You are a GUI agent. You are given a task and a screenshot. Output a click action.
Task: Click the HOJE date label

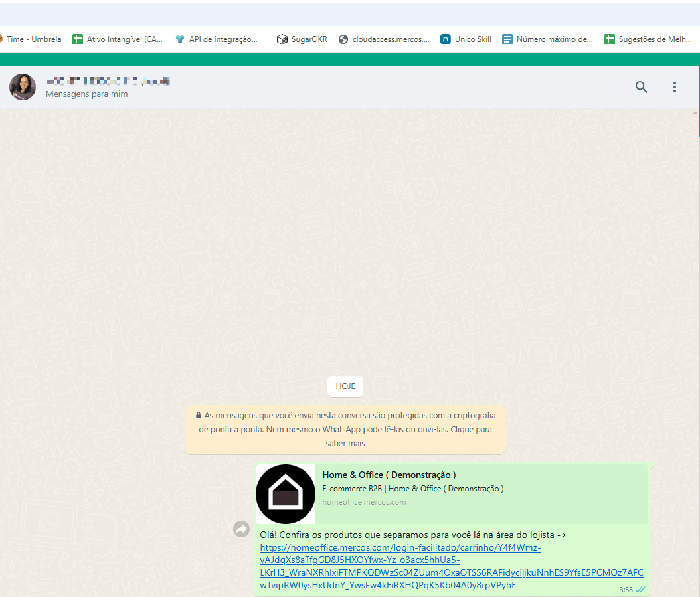click(345, 386)
